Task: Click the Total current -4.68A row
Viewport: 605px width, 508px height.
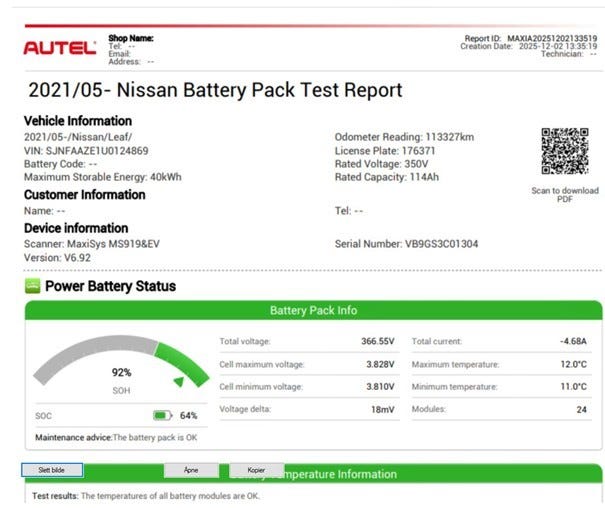Action: [x=501, y=341]
